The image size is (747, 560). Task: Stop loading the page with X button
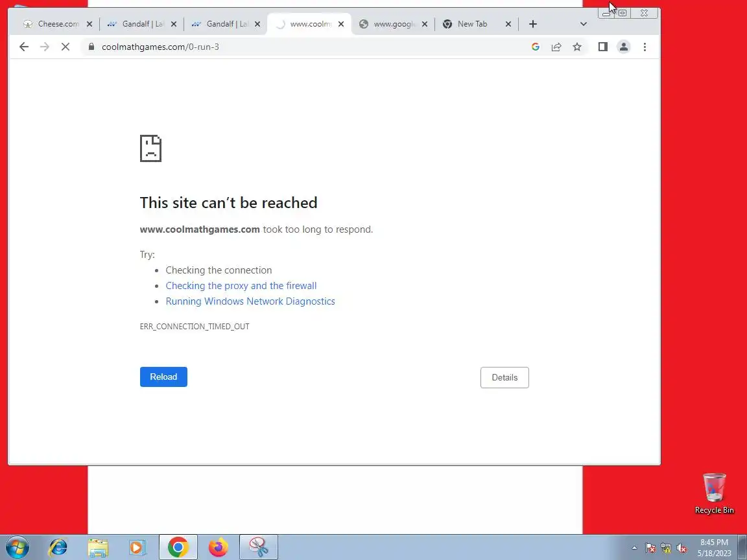click(65, 47)
